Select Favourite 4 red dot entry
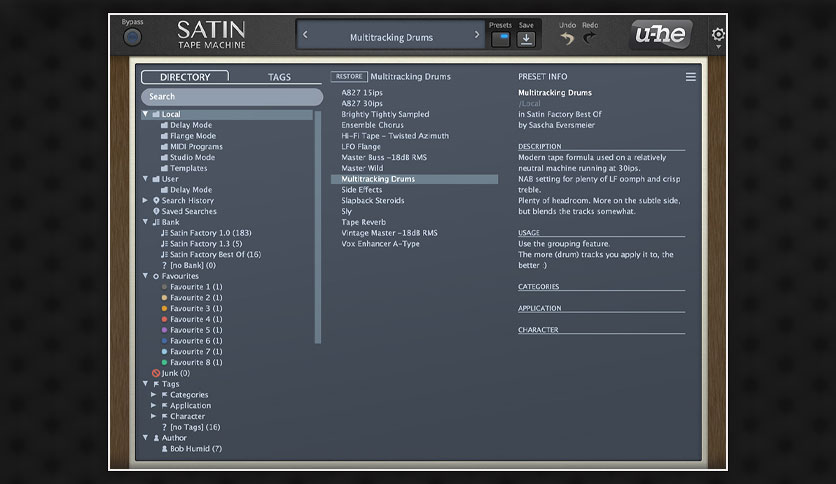This screenshot has width=836, height=484. pyautogui.click(x=191, y=319)
